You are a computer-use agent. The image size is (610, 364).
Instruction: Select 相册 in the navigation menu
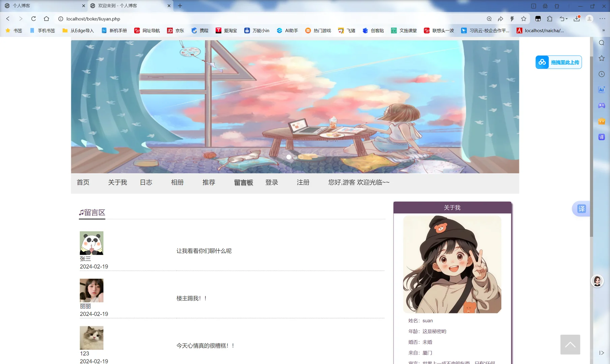177,182
